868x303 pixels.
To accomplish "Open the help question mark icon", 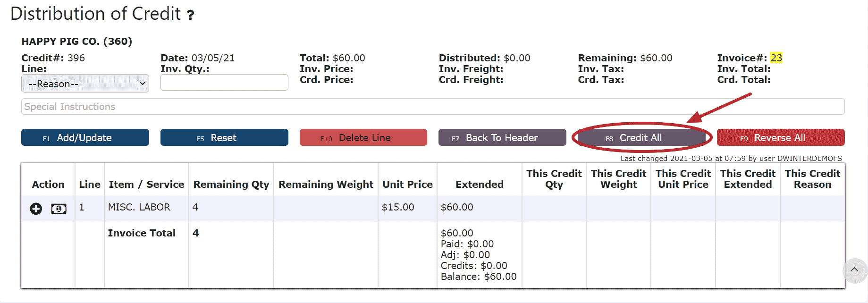I will coord(190,15).
